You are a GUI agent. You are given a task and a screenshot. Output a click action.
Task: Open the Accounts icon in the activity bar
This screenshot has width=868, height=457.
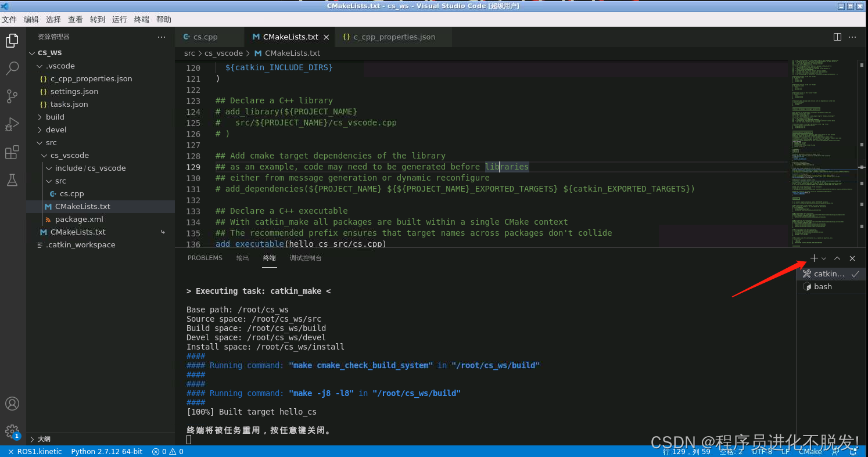[x=12, y=404]
